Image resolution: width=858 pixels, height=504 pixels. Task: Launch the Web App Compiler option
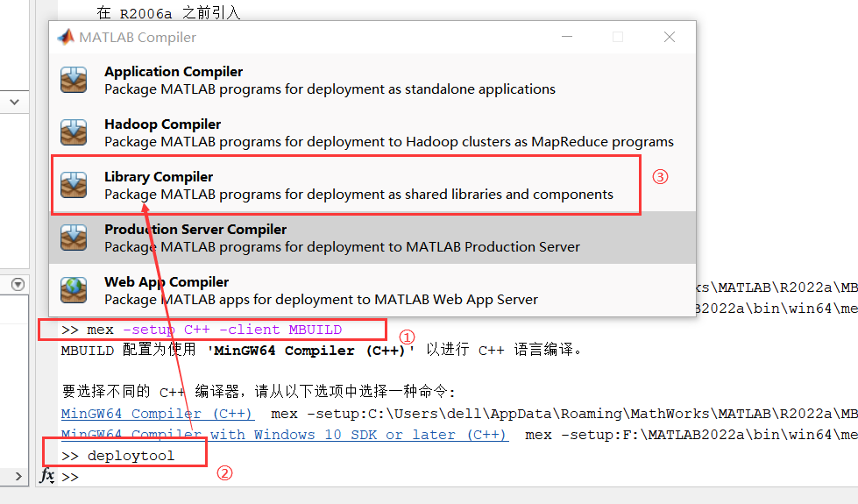coord(372,290)
